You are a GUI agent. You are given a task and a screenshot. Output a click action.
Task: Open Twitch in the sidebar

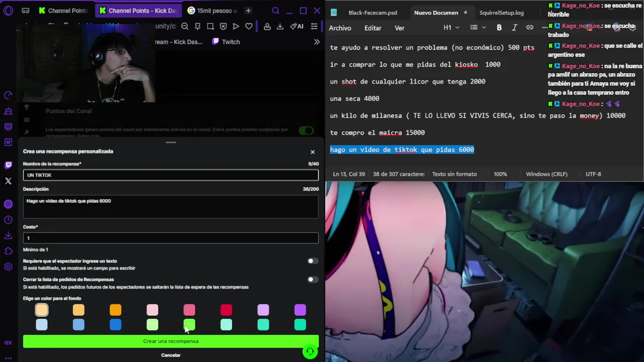[8, 165]
